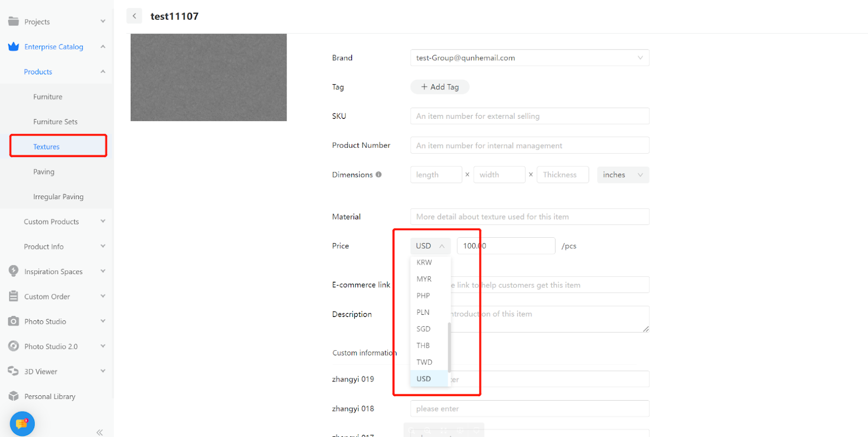This screenshot has height=437, width=868.
Task: Expand the Projects menu chevron
Action: tap(103, 21)
